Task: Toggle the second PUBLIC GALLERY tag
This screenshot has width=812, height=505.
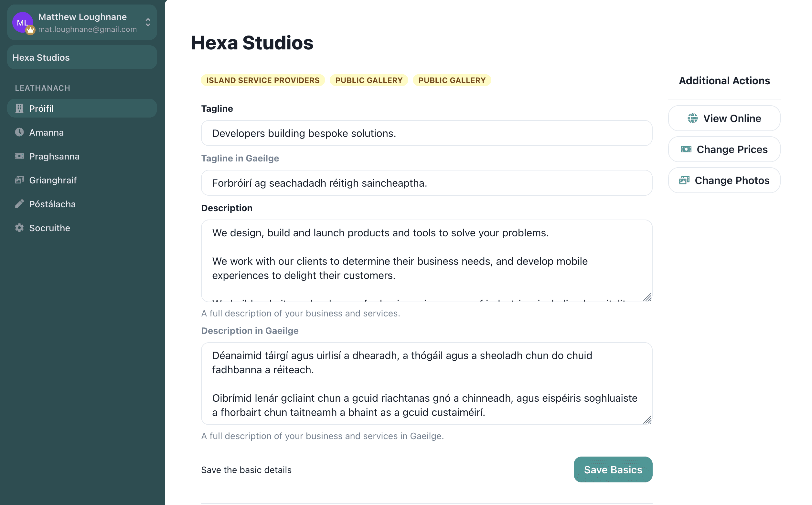Action: (452, 80)
